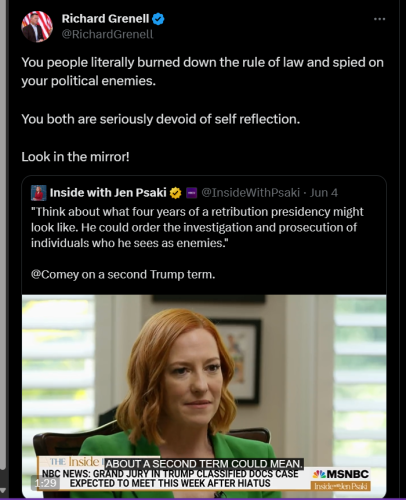Play the quoted MSNBC video
The image size is (406, 500).
[204, 396]
